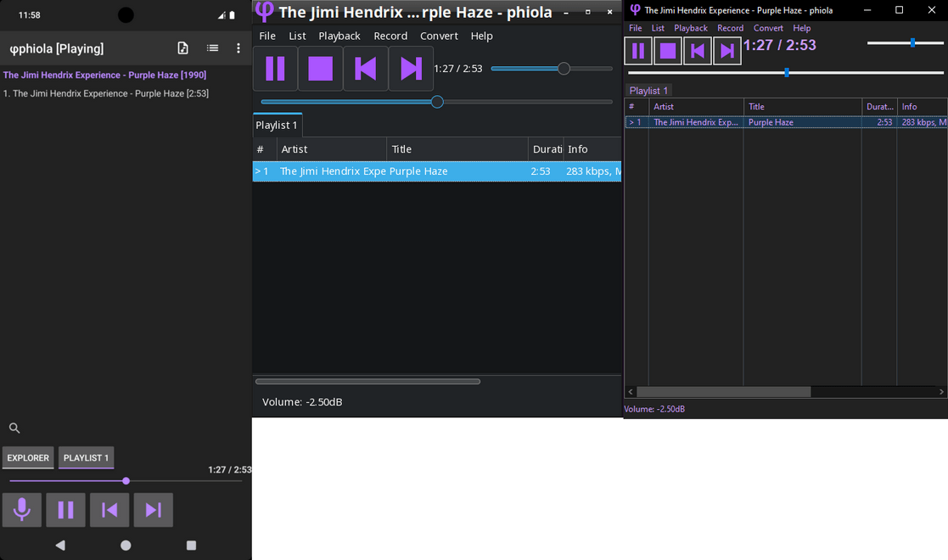Open the search icon in Android app
The height and width of the screenshot is (560, 948).
click(x=14, y=428)
